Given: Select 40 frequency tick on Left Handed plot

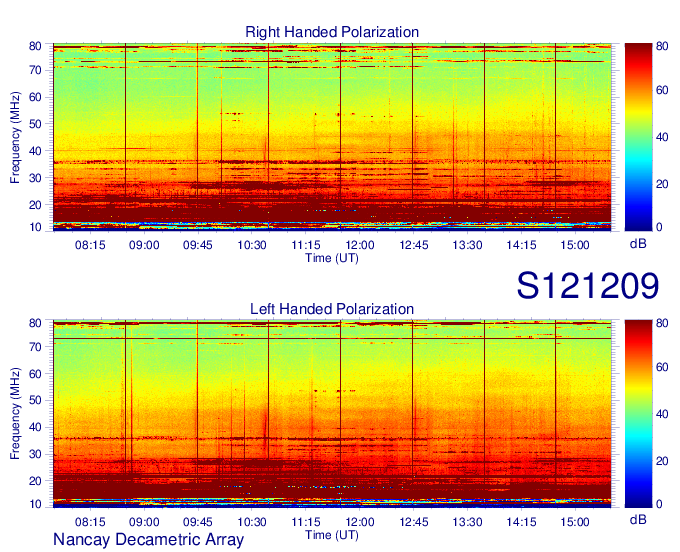Looking at the screenshot, I should click(x=35, y=427).
